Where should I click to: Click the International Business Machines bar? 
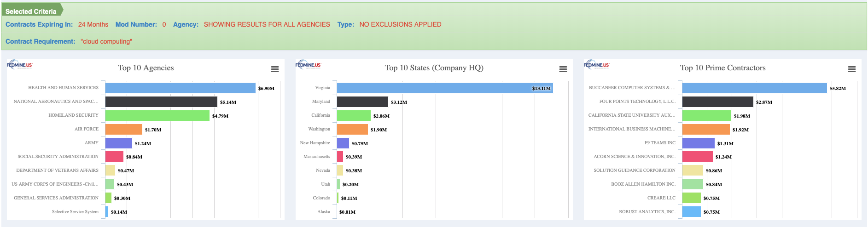tap(706, 129)
